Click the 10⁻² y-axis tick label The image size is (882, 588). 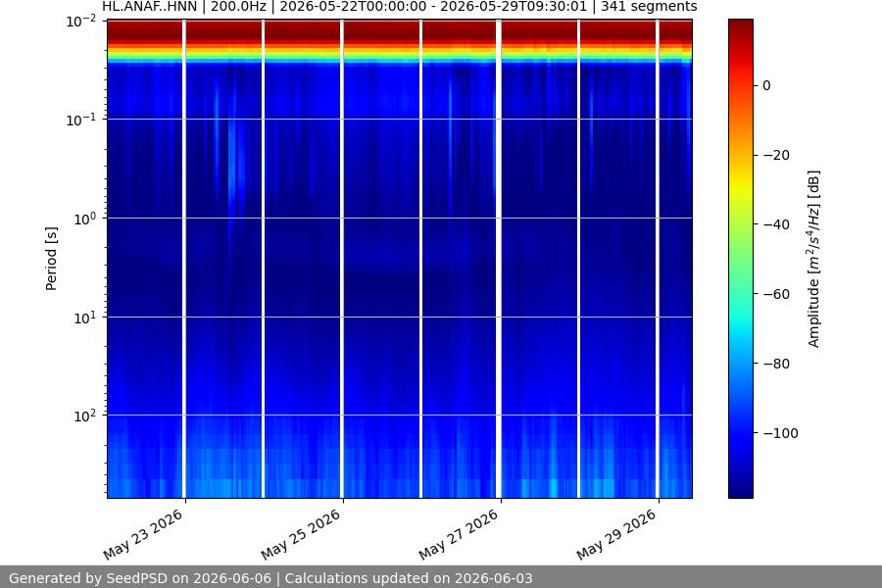[x=81, y=22]
